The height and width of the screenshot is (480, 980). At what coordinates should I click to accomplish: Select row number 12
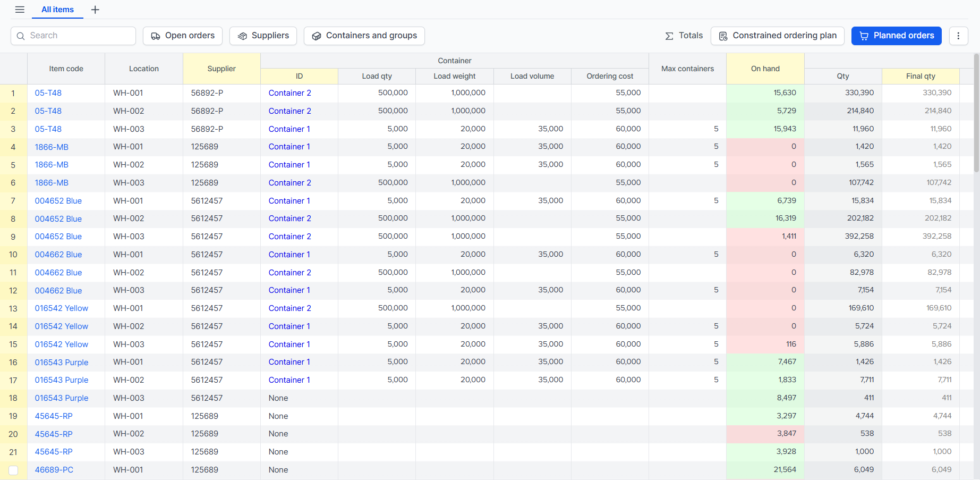(13, 291)
